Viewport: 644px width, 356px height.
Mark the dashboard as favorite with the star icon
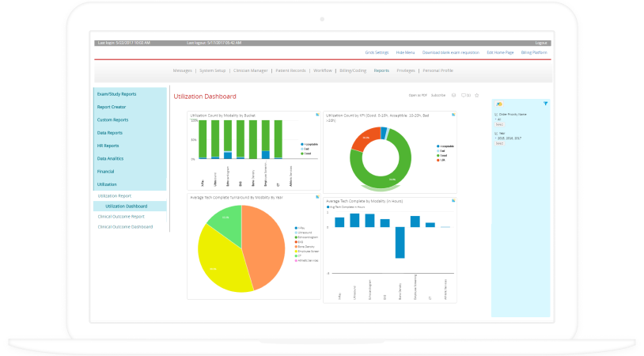point(476,95)
